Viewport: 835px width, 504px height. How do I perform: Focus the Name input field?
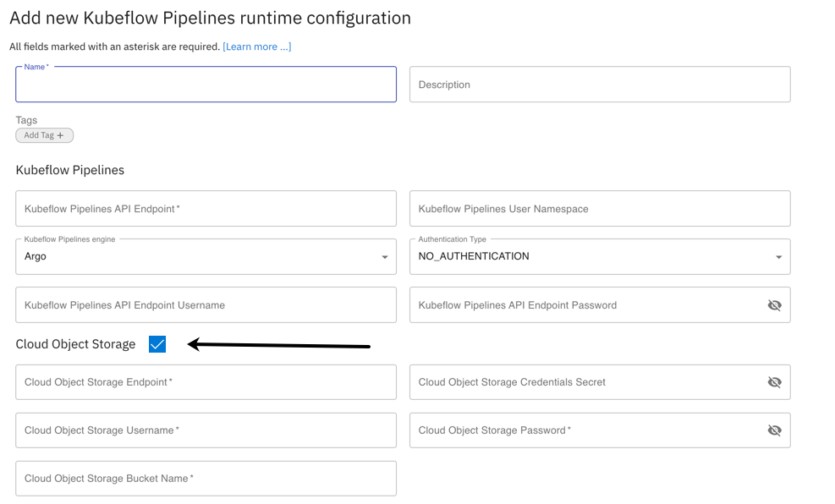click(206, 85)
